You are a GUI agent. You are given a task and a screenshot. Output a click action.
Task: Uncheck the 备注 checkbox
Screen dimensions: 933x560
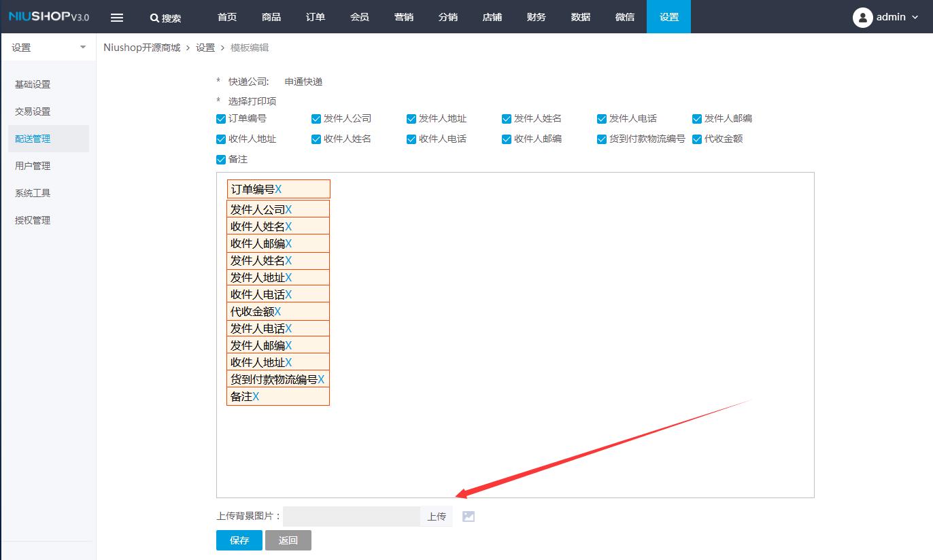(x=221, y=160)
